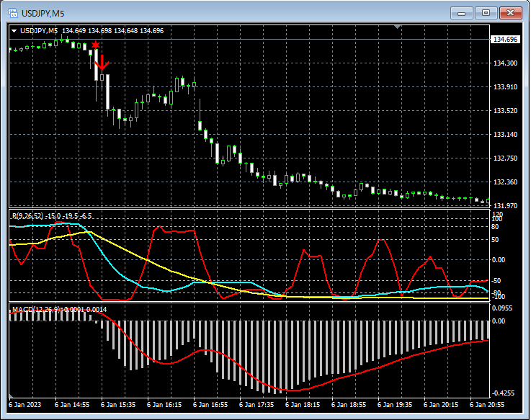Click the 131.970 price scale level

coord(504,205)
